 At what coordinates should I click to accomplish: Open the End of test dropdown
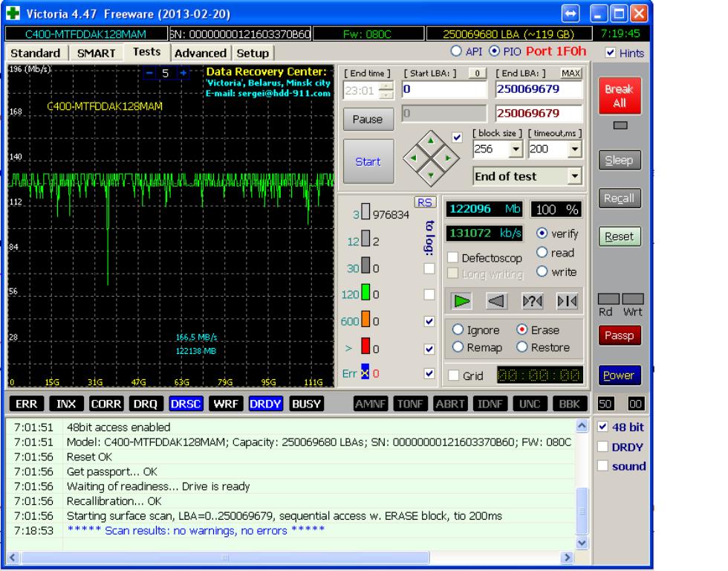coord(574,177)
